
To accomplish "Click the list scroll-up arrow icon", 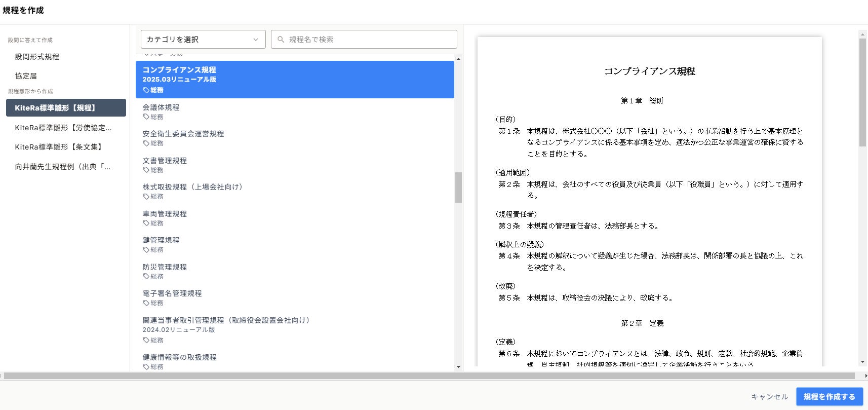I will 458,59.
